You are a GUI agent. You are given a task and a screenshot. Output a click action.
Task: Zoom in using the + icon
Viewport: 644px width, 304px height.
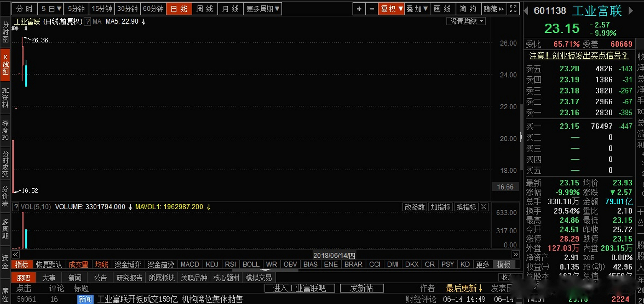[359, 9]
